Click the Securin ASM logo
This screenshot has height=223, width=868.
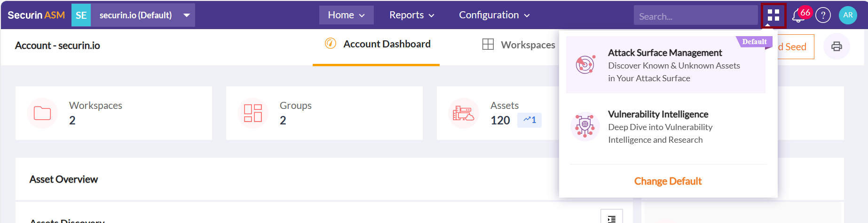pyautogui.click(x=36, y=15)
